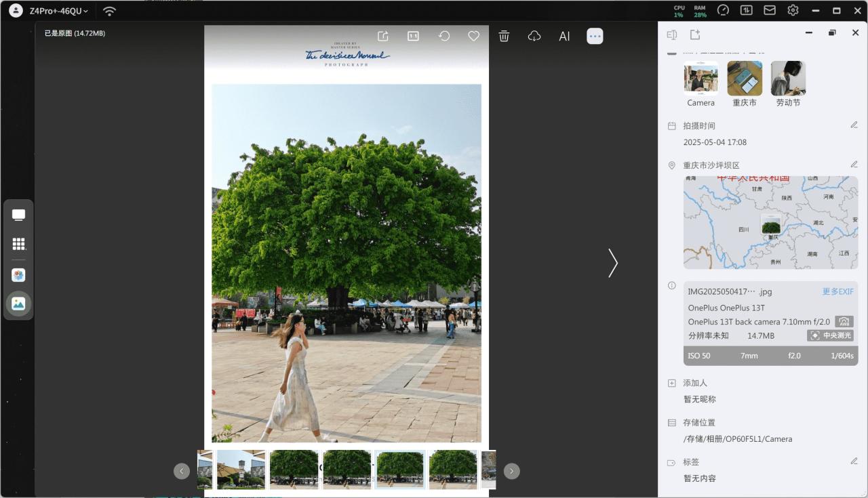The height and width of the screenshot is (498, 868).
Task: Restore down the photo info window
Action: pyautogui.click(x=832, y=33)
